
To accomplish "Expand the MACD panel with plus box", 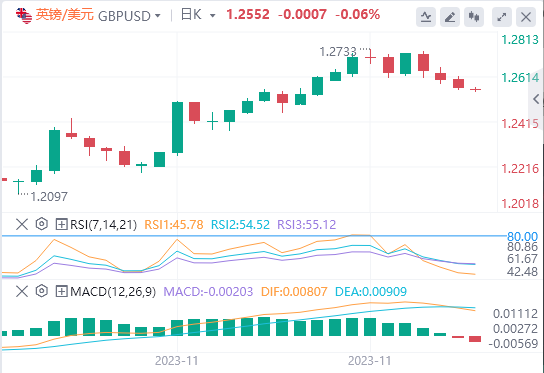I will (x=61, y=291).
